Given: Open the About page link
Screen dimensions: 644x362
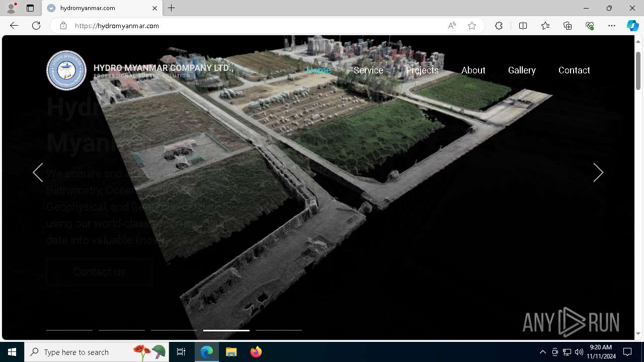Looking at the screenshot, I should coord(473,70).
